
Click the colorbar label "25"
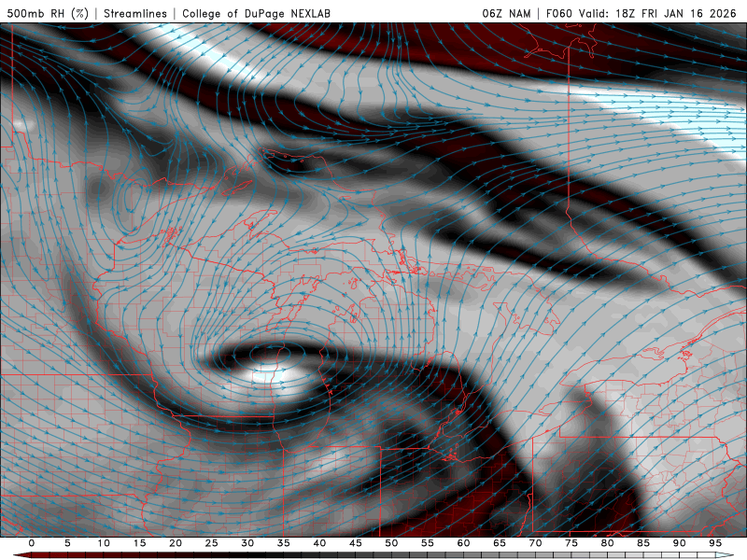point(212,543)
